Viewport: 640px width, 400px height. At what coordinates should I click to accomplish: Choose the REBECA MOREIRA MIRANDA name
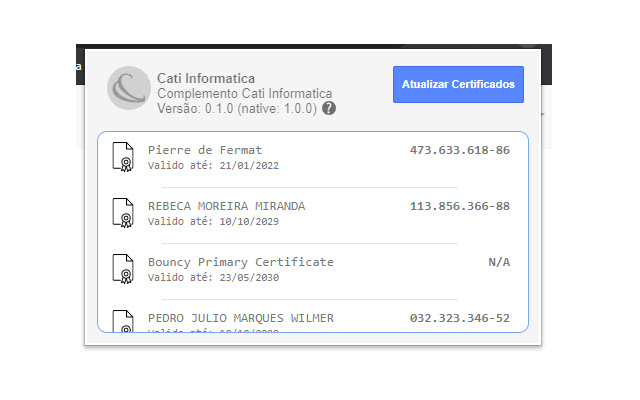227,206
